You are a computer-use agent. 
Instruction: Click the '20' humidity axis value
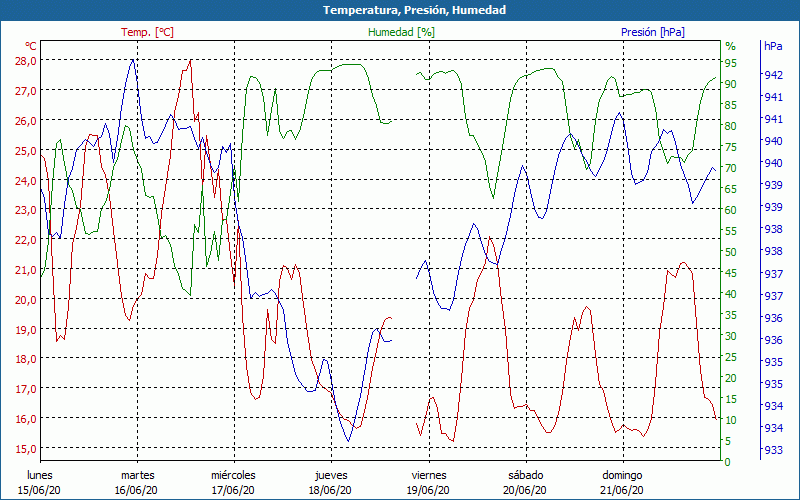click(731, 378)
